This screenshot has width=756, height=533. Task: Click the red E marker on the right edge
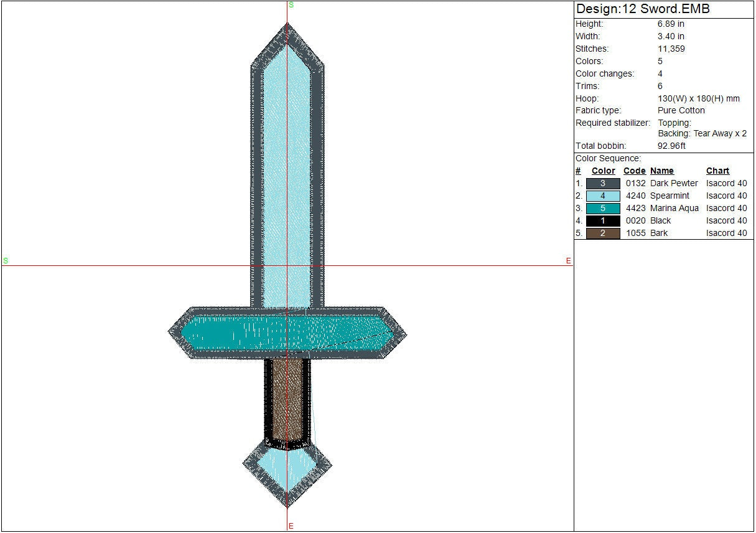(568, 262)
